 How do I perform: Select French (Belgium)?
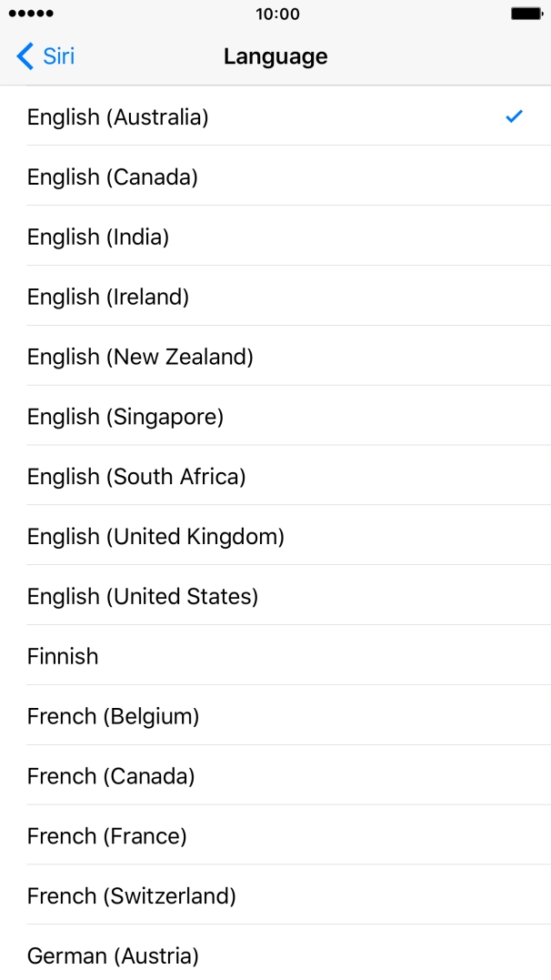(114, 716)
